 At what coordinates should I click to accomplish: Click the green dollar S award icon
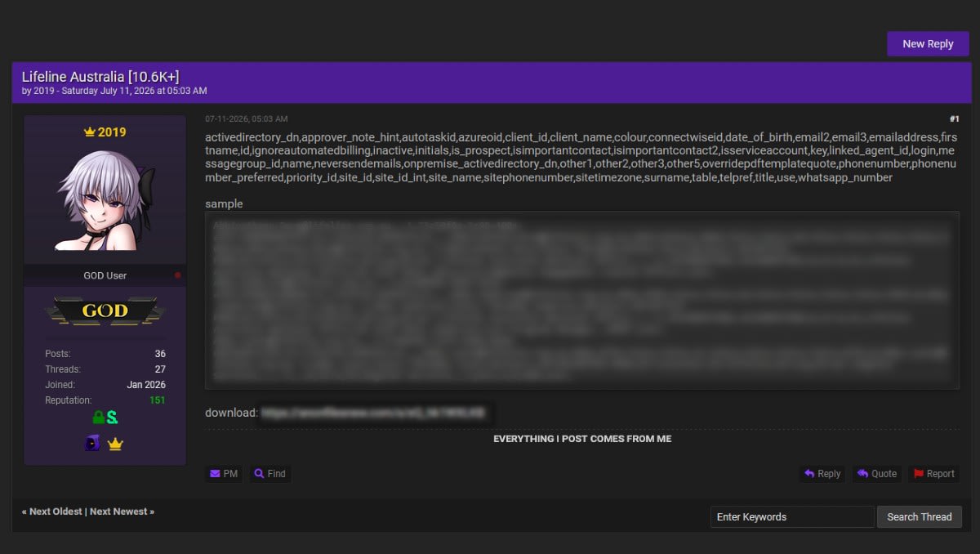click(113, 418)
